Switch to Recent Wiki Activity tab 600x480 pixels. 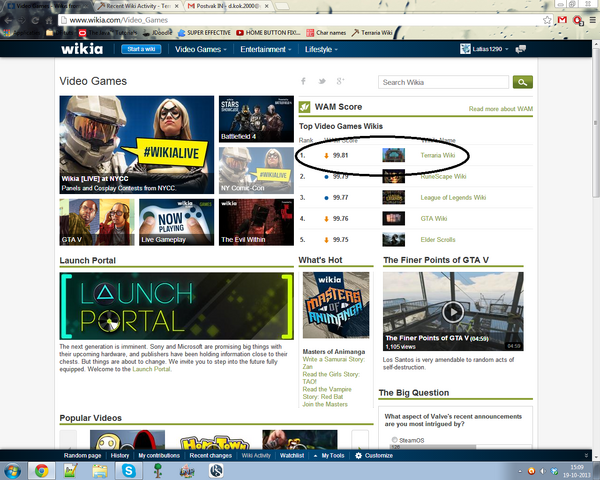(x=138, y=6)
